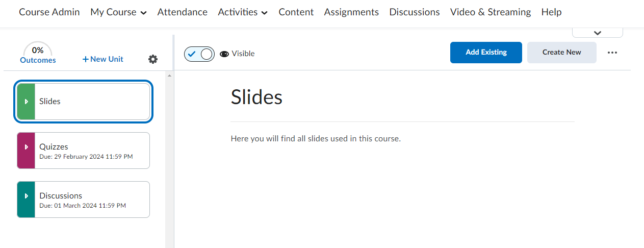Select the Quizzes unit card
Image resolution: width=644 pixels, height=248 pixels.
[x=92, y=151]
